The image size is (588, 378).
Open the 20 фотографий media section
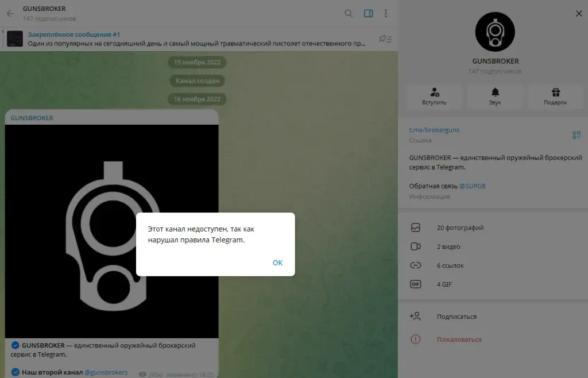click(493, 227)
